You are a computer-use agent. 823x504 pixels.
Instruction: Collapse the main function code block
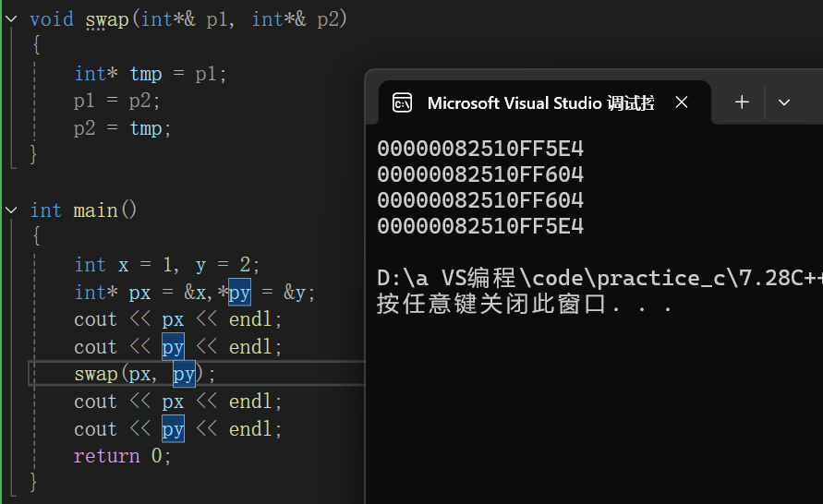coord(11,210)
